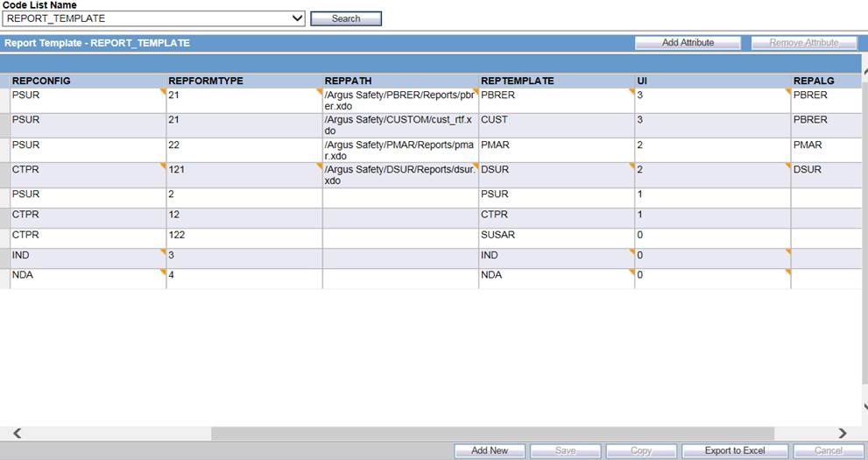Viewport: 868px width, 460px height.
Task: Click the Search button
Action: coord(346,18)
